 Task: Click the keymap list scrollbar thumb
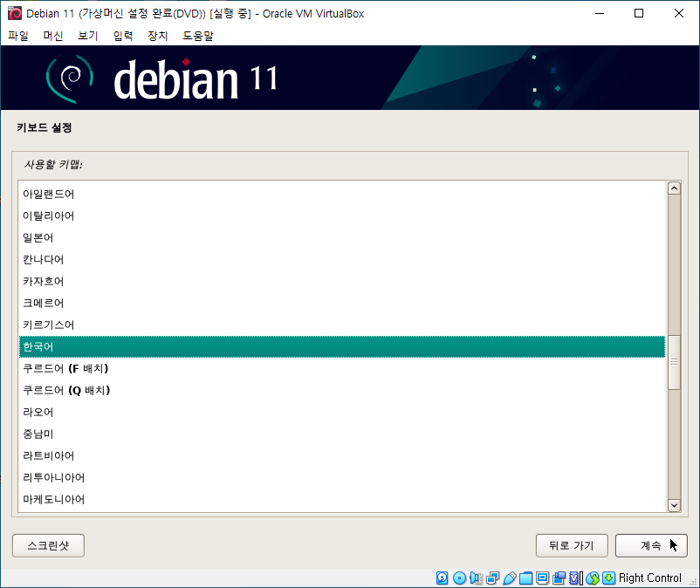674,362
